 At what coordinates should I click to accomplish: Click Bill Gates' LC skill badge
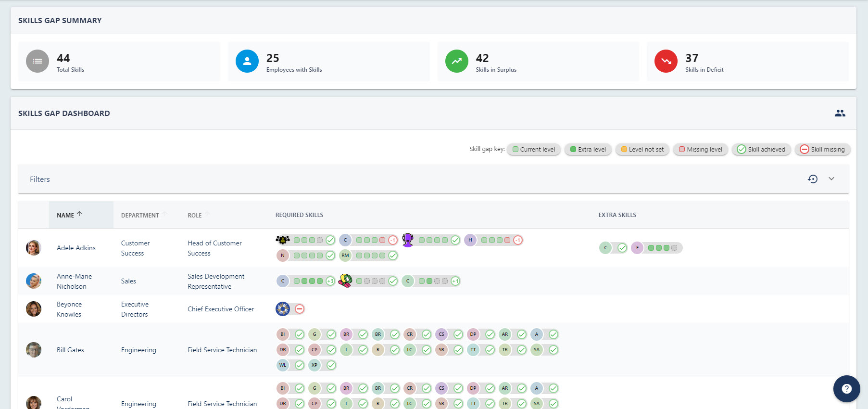pyautogui.click(x=410, y=350)
